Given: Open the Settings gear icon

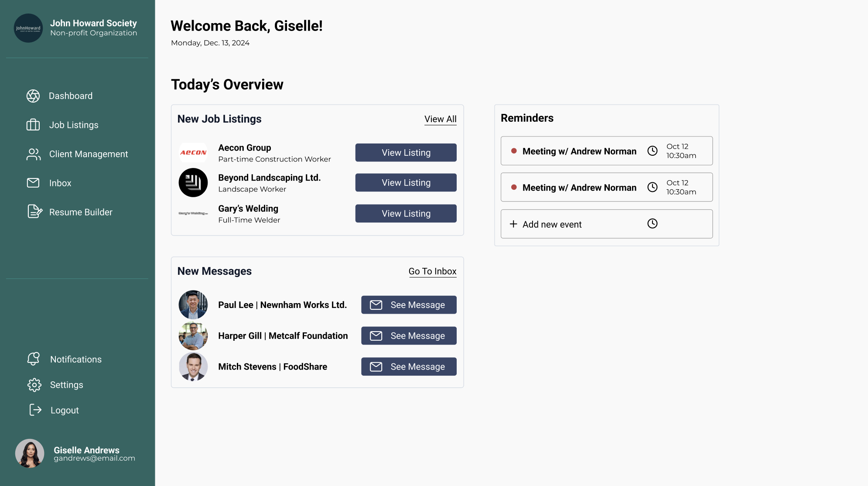Looking at the screenshot, I should 34,385.
